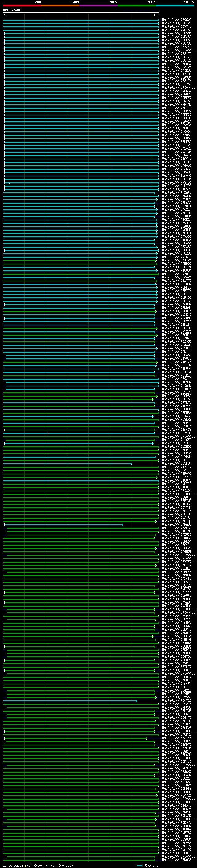Select the BP097538 query sequence label
The width and height of the screenshot is (197, 868).
(x=11, y=10)
